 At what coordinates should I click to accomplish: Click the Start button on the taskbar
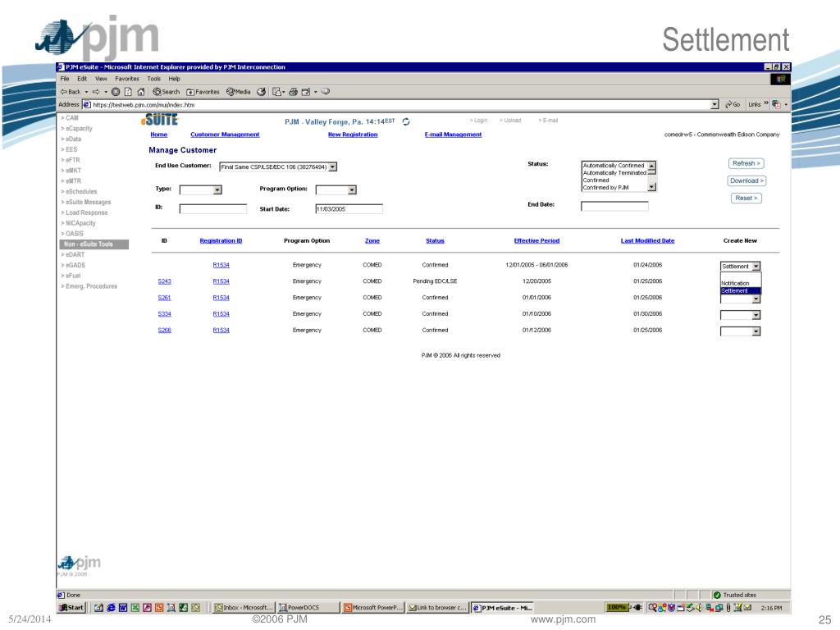[x=72, y=608]
